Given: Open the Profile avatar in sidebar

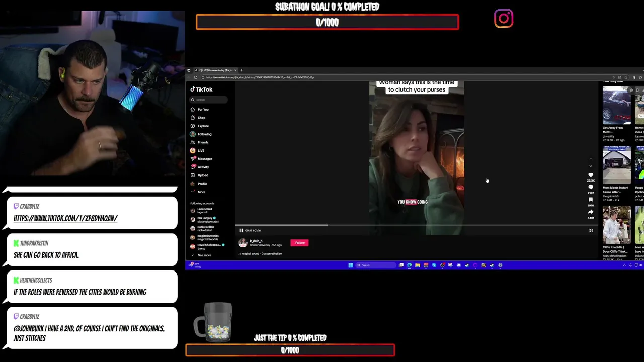Looking at the screenshot, I should point(193,184).
